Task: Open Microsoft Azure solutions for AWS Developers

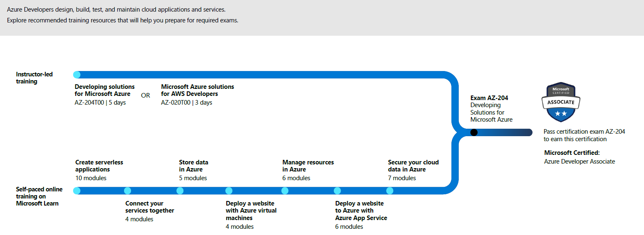Action: [x=198, y=90]
